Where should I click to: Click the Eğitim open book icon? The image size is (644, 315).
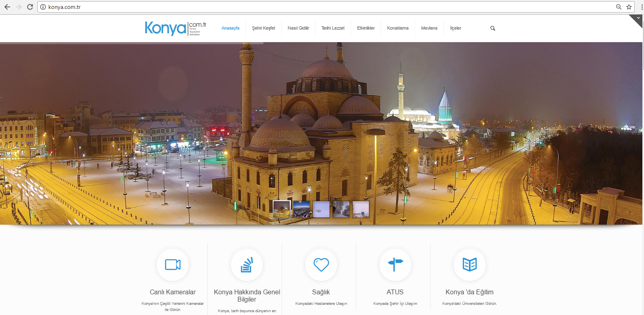[470, 265]
